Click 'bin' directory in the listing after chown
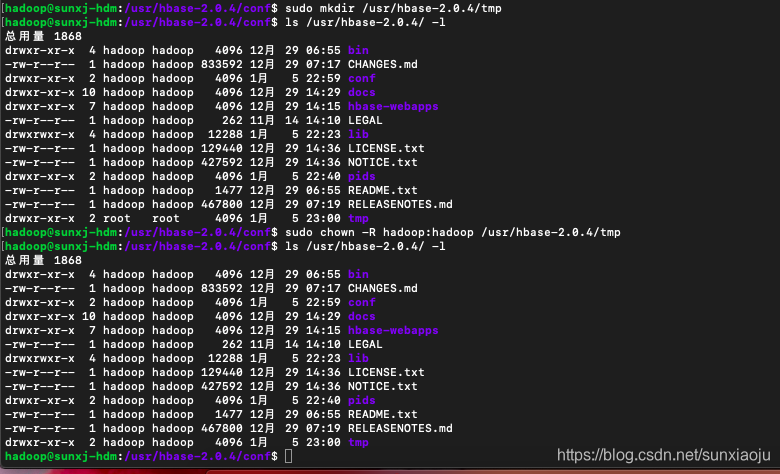This screenshot has height=474, width=780. click(358, 274)
